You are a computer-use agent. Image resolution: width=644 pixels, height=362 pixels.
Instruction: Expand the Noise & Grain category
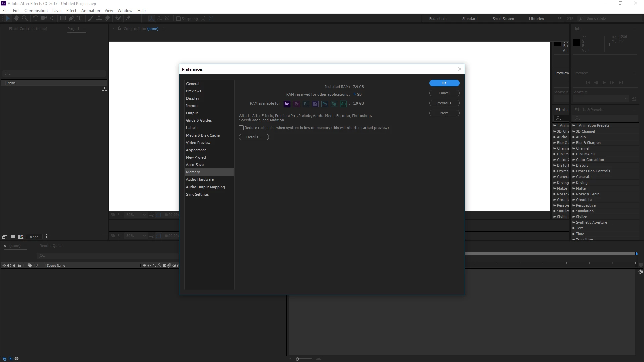pyautogui.click(x=574, y=194)
